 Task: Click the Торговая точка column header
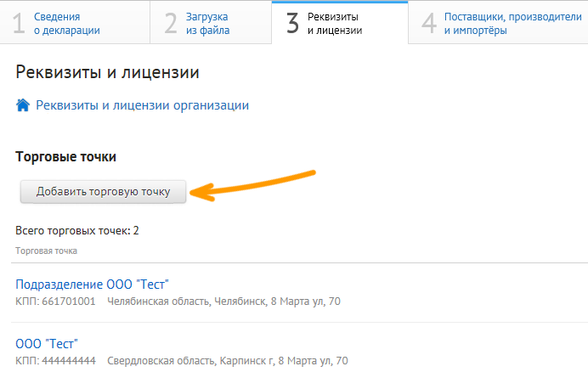(x=46, y=251)
